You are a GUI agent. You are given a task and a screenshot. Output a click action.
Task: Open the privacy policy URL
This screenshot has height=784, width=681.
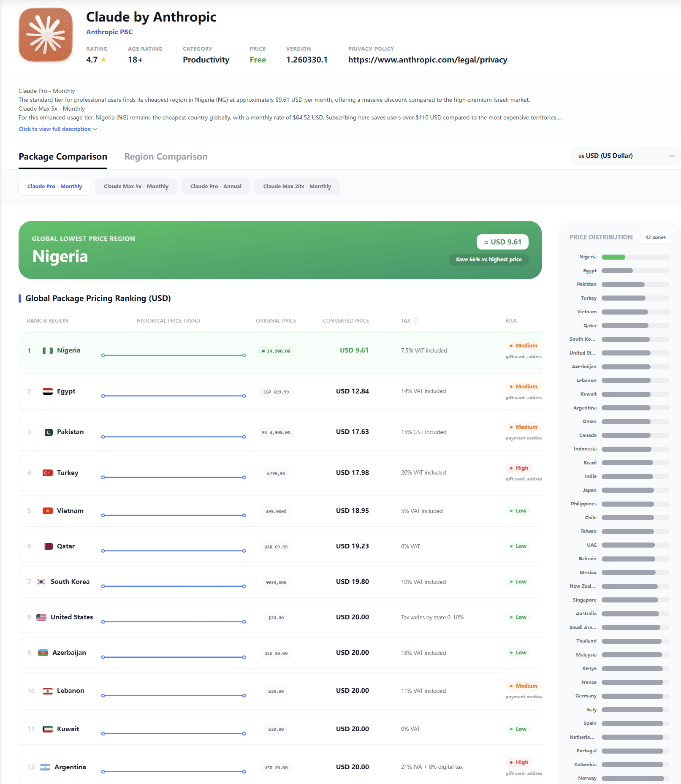427,60
